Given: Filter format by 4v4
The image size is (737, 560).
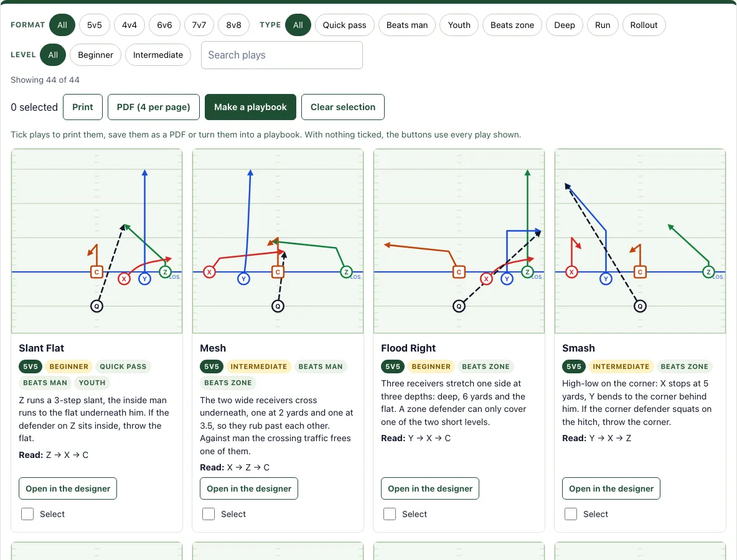Looking at the screenshot, I should point(129,25).
